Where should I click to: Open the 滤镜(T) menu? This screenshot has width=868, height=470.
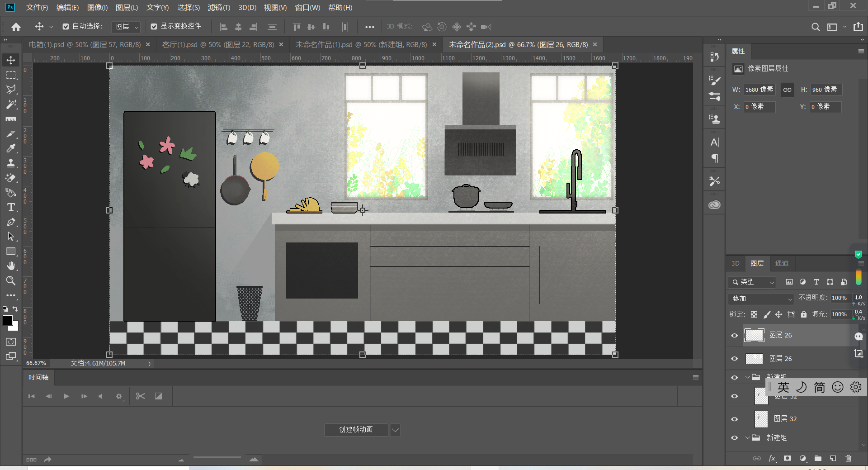click(219, 8)
